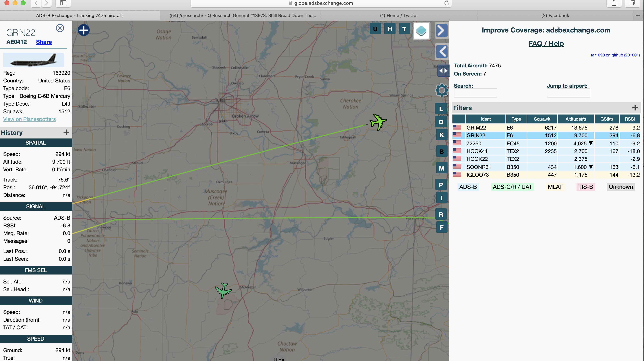
Task: Select the SOONR61 aircraft row
Action: pyautogui.click(x=546, y=167)
